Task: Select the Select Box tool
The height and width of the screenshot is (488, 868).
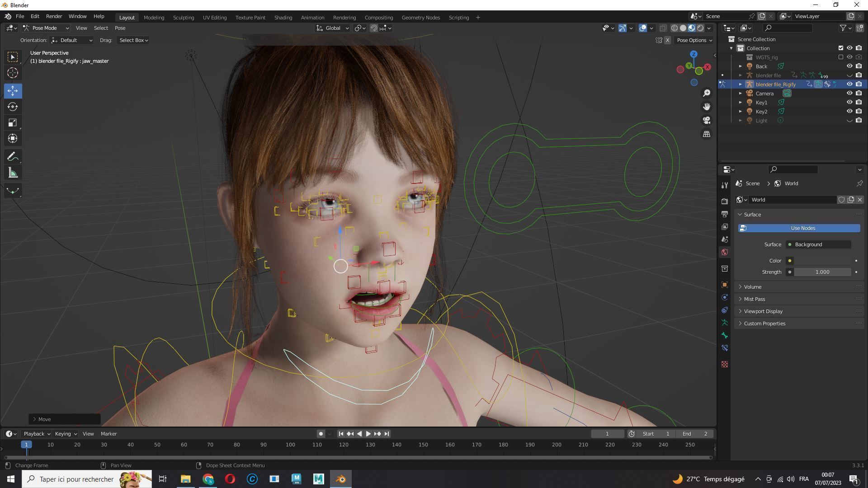Action: (13, 57)
